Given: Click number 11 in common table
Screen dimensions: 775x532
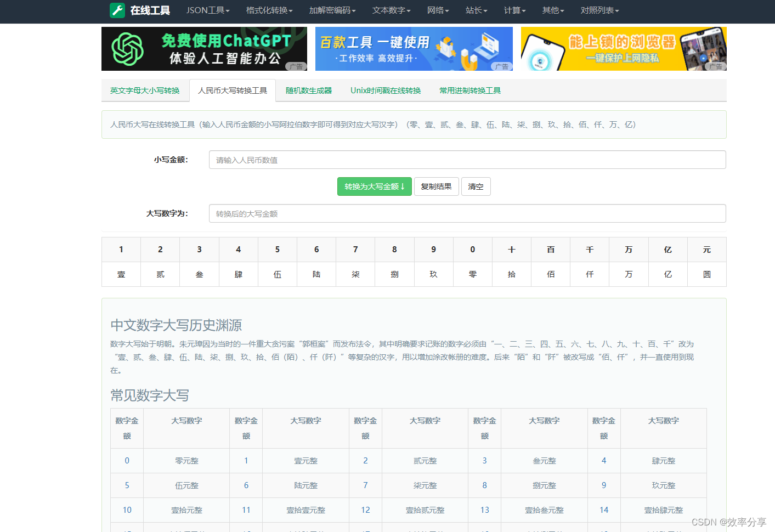Looking at the screenshot, I should click(246, 510).
